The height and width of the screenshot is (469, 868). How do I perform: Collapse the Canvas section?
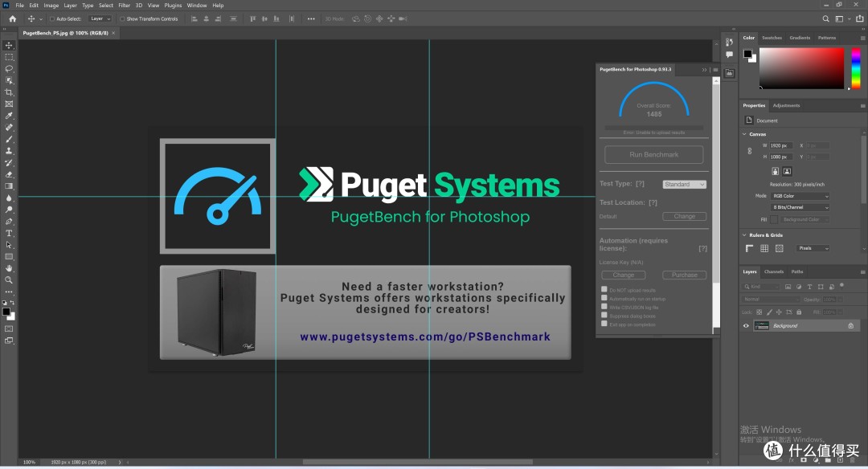coord(744,134)
